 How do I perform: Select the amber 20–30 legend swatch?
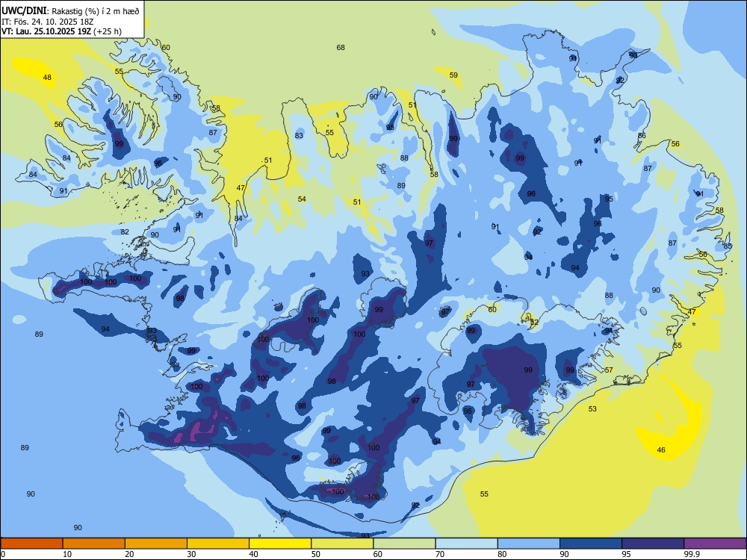156,544
